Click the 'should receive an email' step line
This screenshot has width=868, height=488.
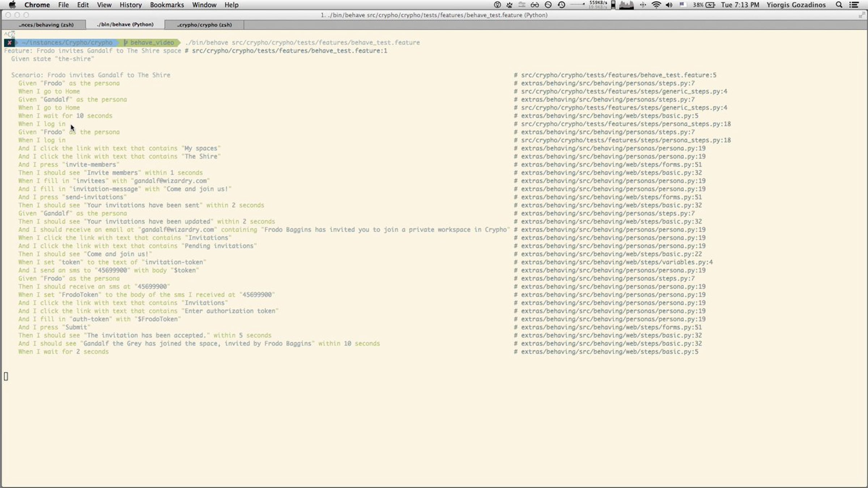pos(264,230)
